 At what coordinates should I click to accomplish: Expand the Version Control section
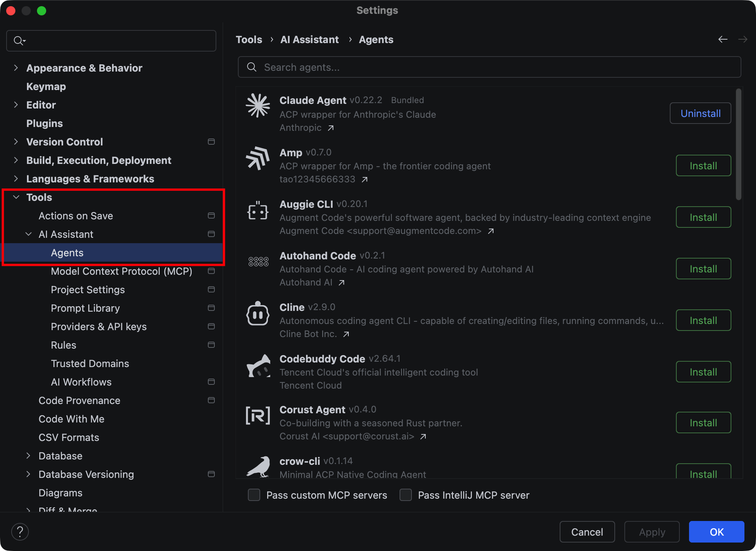point(16,142)
